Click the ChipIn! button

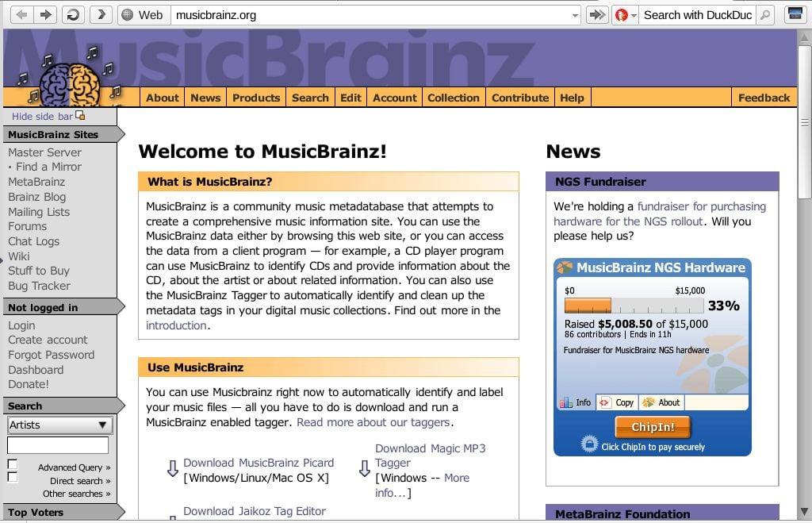(653, 427)
